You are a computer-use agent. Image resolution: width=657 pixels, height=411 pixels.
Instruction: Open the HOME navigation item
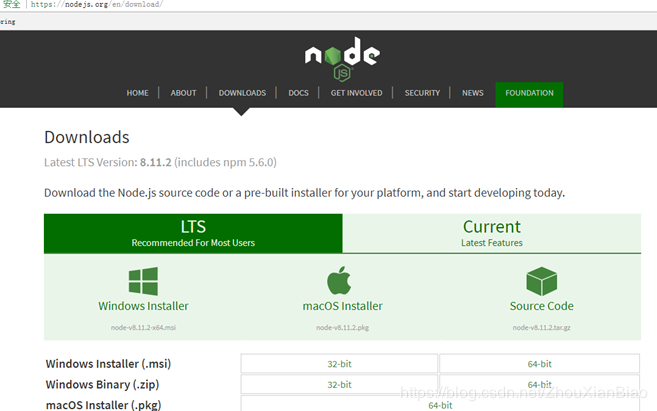[137, 93]
